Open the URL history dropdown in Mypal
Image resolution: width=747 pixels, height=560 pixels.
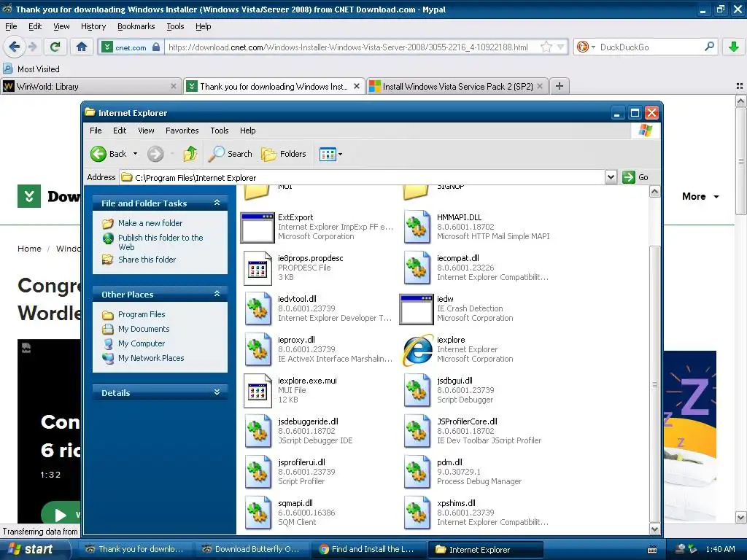(x=561, y=47)
